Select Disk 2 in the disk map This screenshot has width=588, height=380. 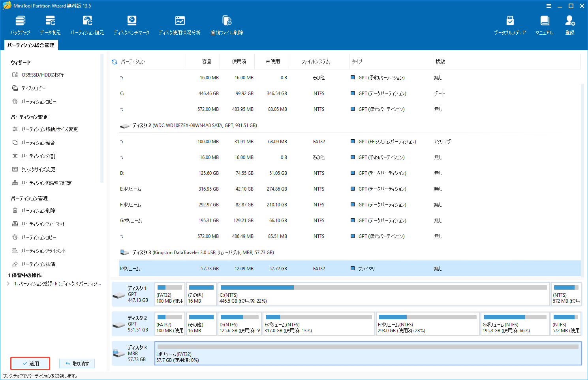click(x=133, y=324)
